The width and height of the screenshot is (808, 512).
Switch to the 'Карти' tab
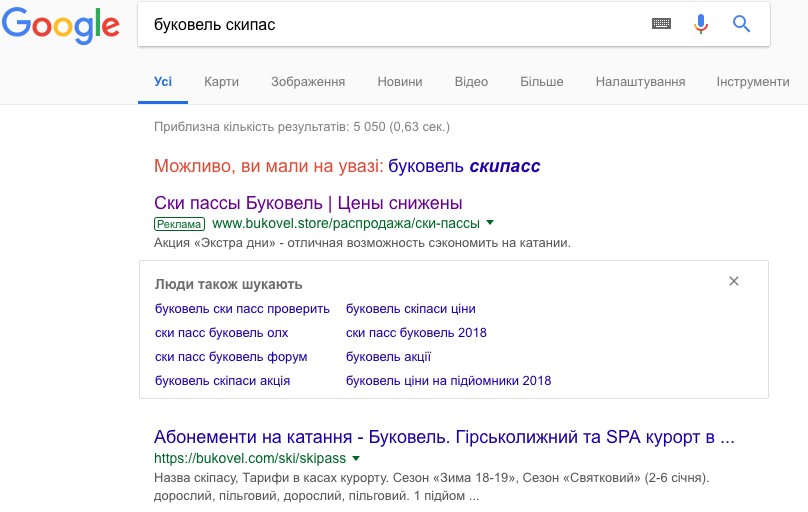[x=221, y=81]
